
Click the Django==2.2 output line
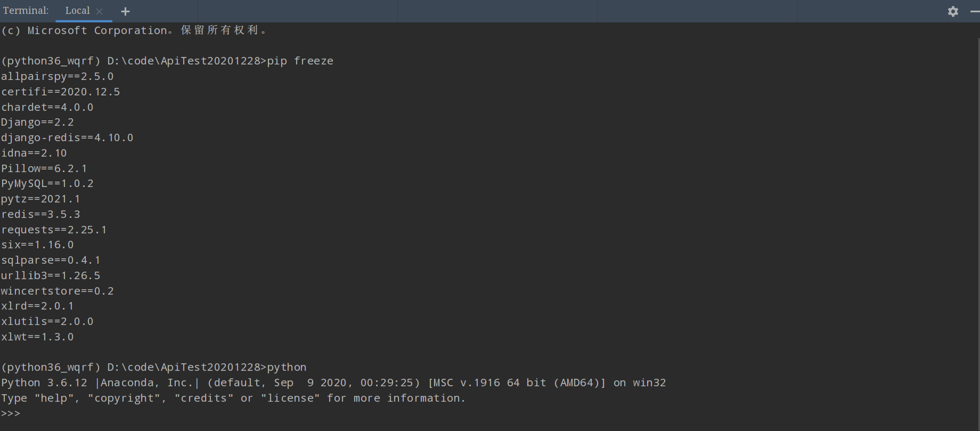click(x=37, y=122)
